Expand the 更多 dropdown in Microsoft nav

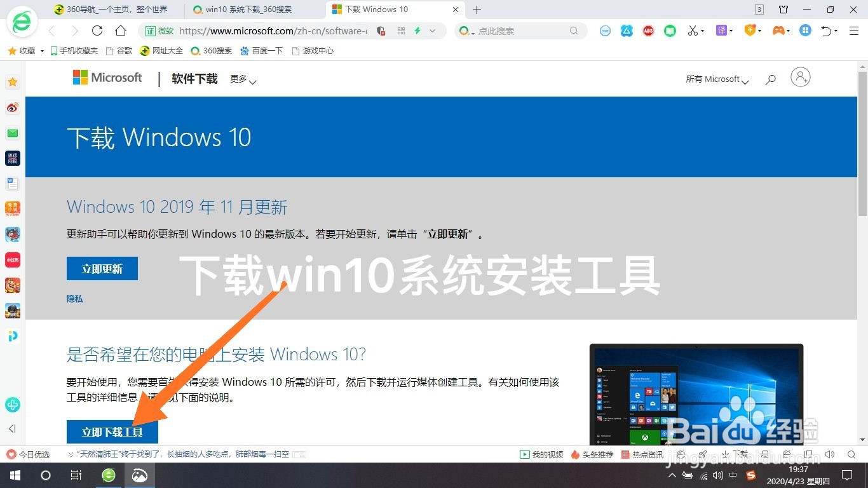click(243, 79)
